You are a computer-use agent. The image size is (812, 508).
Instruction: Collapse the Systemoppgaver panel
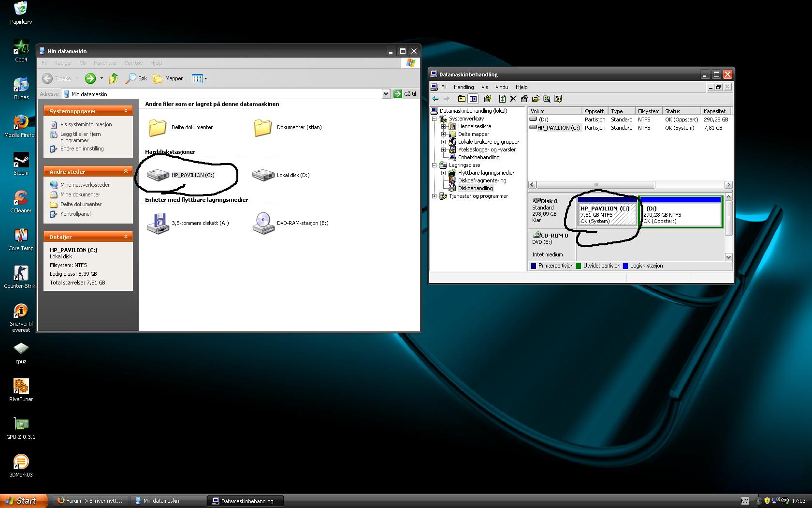point(126,111)
